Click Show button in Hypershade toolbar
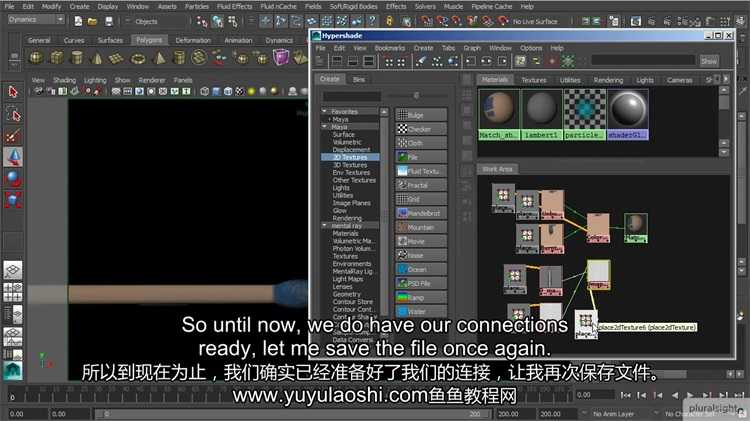 709,61
